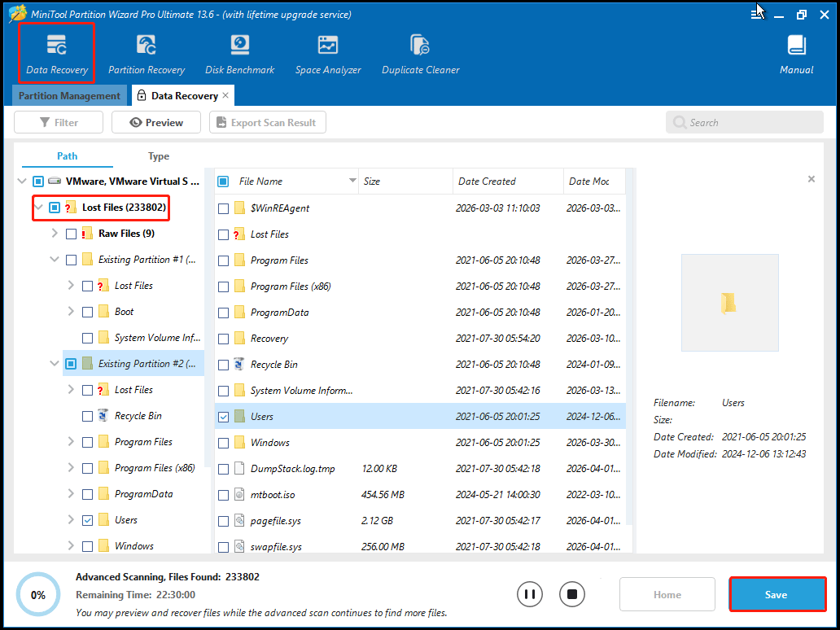Close the file preview pane
The width and height of the screenshot is (840, 630).
[x=812, y=179]
